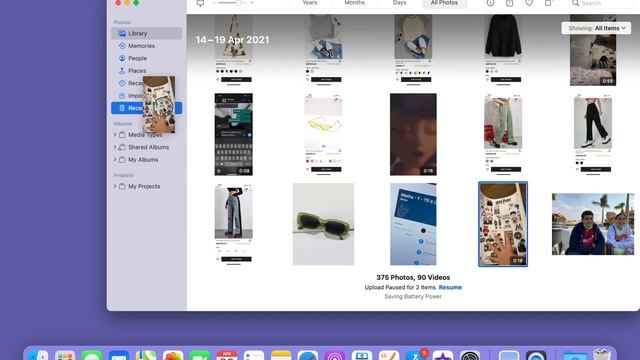This screenshot has width=640, height=360.
Task: Click Resume to continue upload
Action: (x=450, y=287)
